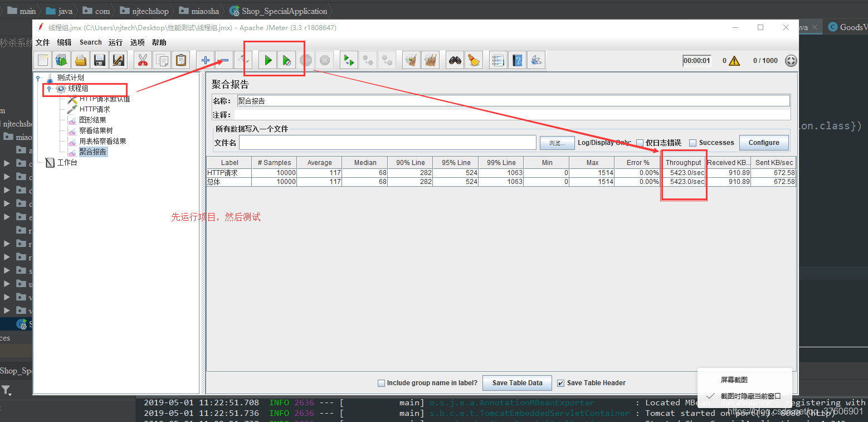
Task: Focus the 文件名 filename input field
Action: 388,143
